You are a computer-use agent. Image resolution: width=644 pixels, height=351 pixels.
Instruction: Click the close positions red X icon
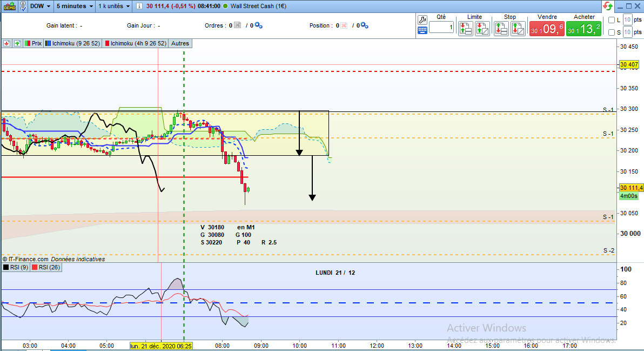pyautogui.click(x=344, y=25)
